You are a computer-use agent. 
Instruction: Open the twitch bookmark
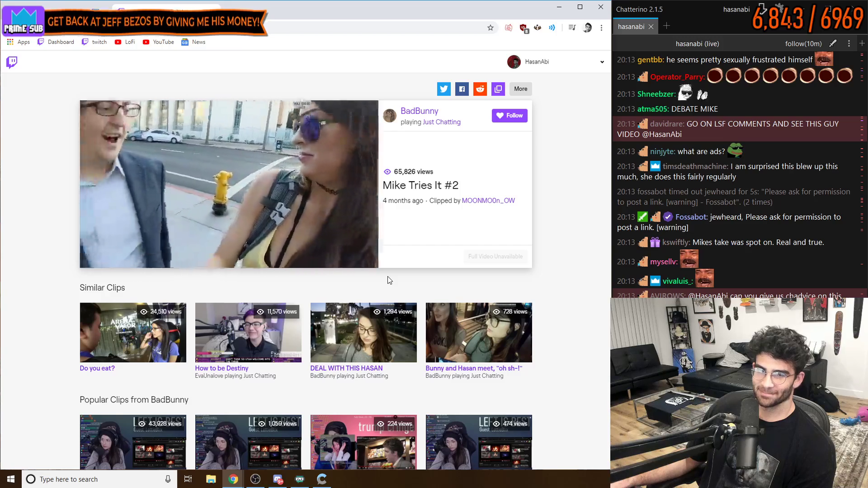[x=94, y=42]
